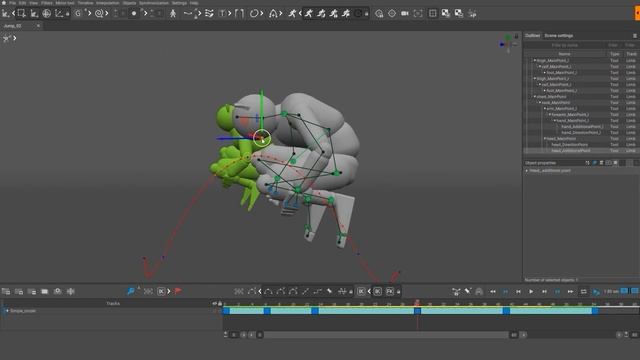Select hand_AdditionalPoint_l in the outliner

click(x=582, y=127)
